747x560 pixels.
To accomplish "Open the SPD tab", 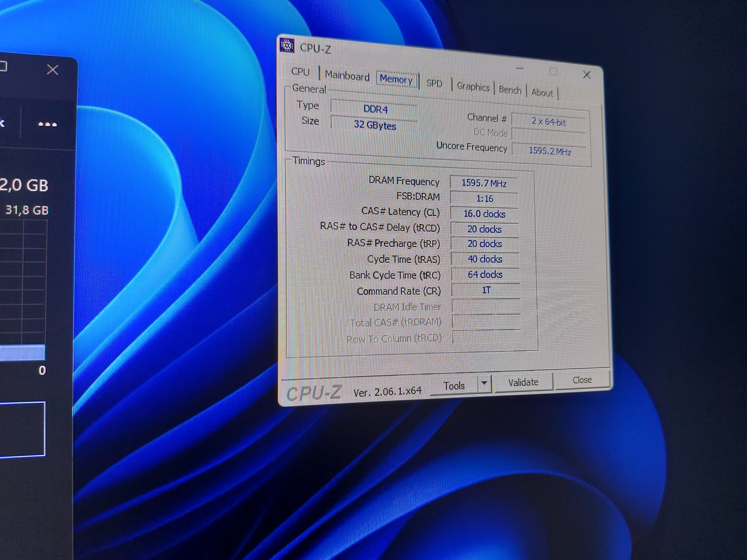I will (434, 83).
